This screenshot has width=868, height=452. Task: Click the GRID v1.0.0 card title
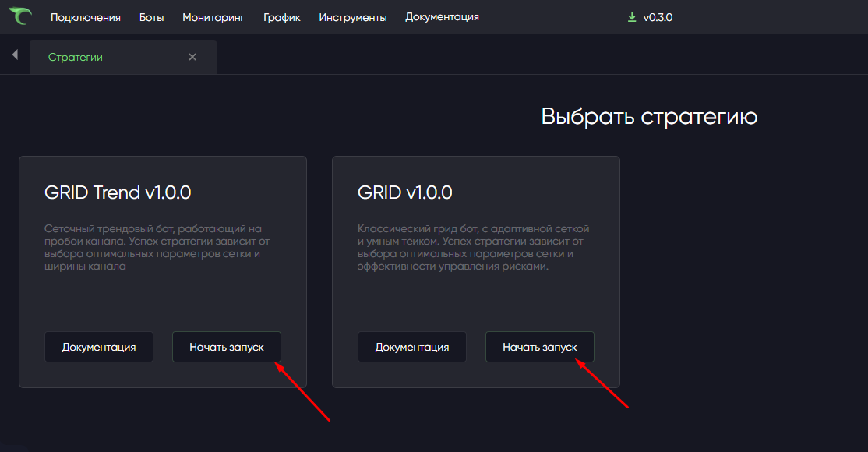[405, 192]
